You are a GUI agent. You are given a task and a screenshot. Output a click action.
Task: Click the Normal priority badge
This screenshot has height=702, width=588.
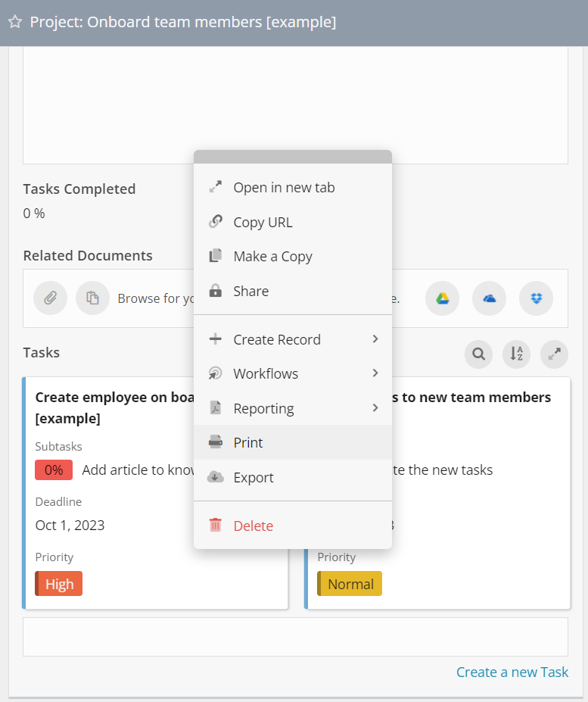350,584
